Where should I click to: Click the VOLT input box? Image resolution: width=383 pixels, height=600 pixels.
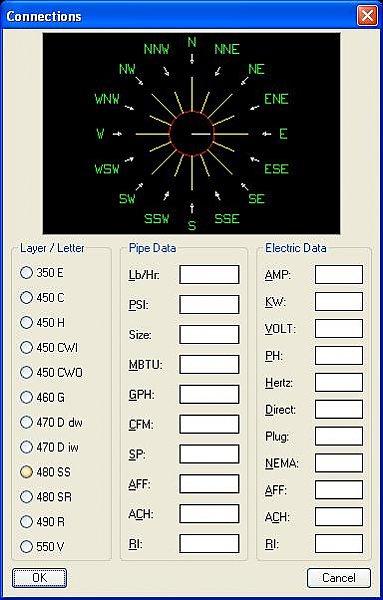point(339,329)
